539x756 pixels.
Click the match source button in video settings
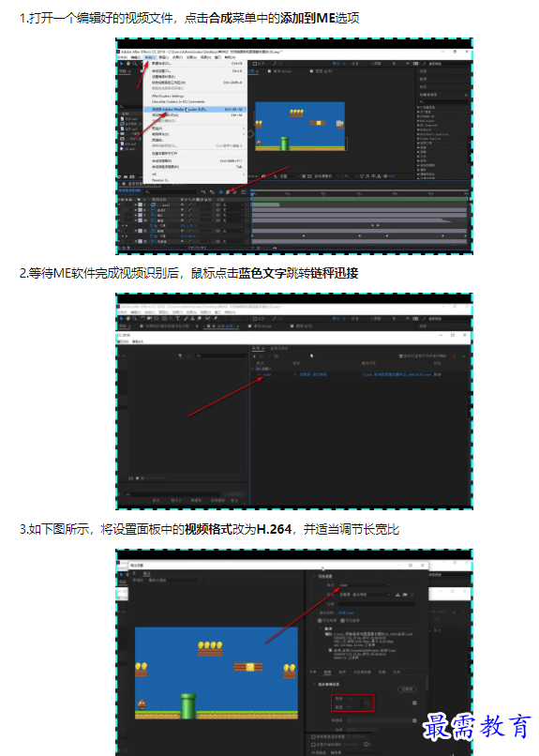click(x=407, y=689)
